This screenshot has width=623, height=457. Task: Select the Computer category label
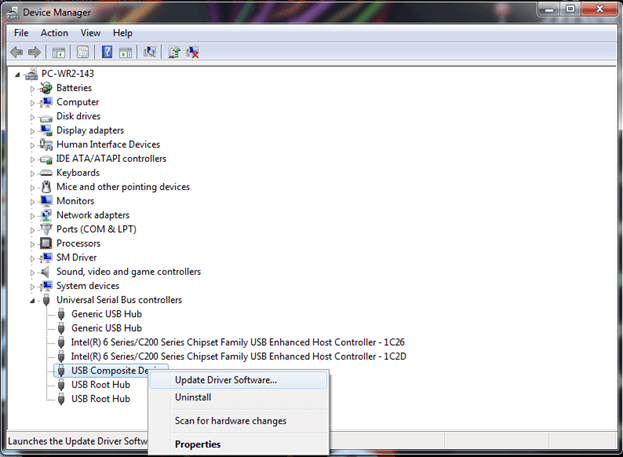[x=77, y=102]
